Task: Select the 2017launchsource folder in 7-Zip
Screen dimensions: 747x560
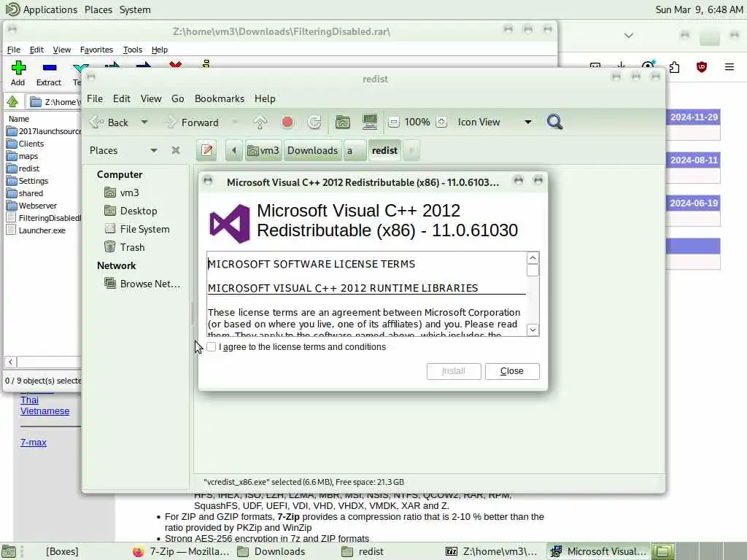Action: 44,131
